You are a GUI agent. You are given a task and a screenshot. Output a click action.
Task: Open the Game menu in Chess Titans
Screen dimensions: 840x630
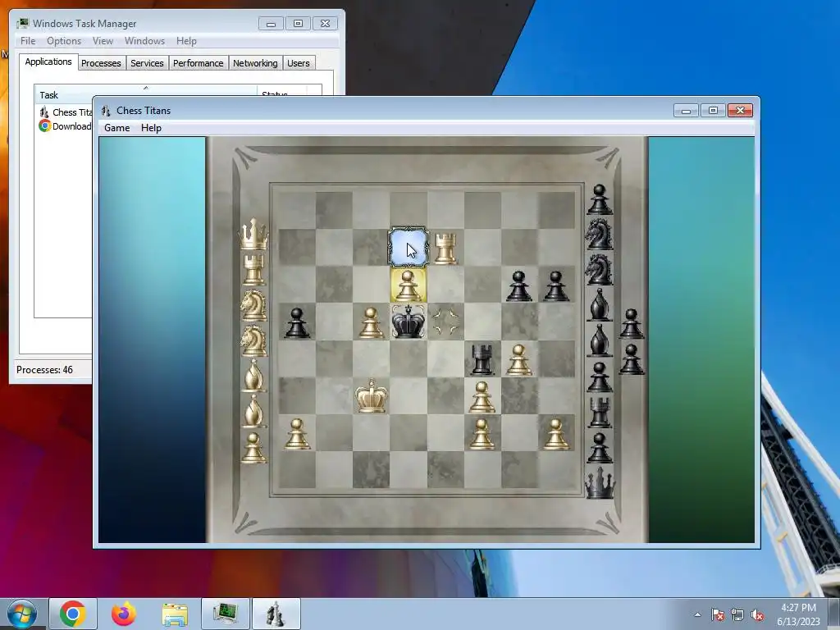tap(116, 128)
